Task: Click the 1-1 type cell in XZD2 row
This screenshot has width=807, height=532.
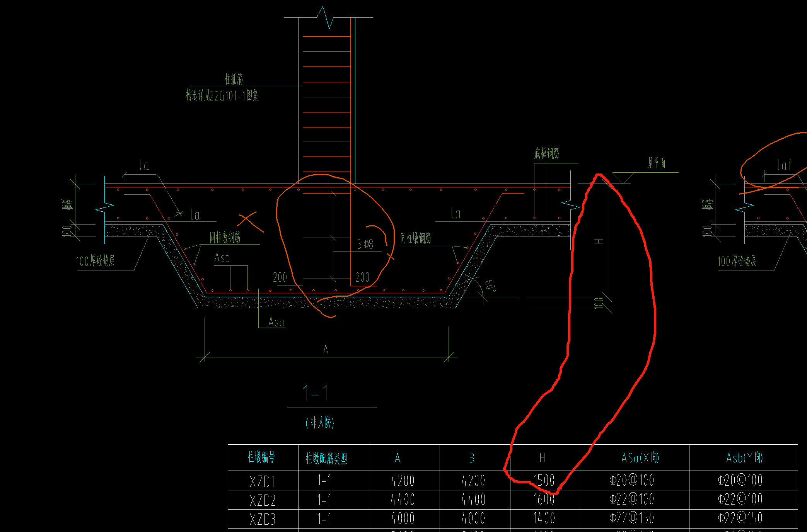Action: pyautogui.click(x=324, y=500)
